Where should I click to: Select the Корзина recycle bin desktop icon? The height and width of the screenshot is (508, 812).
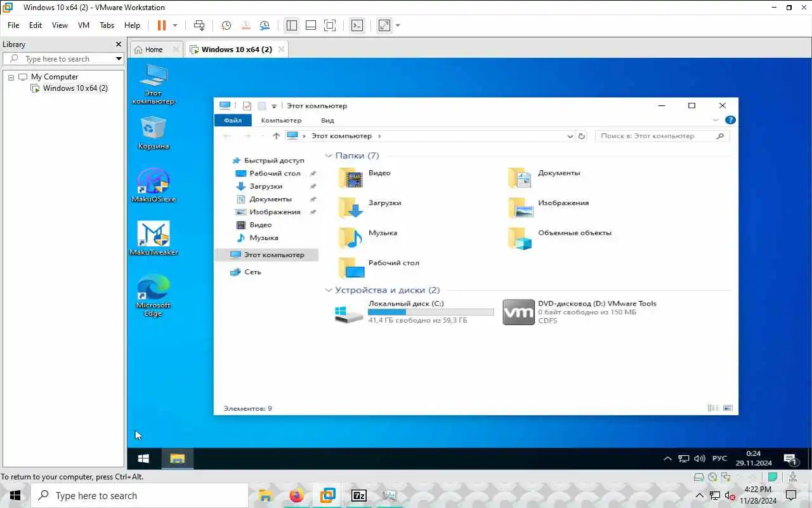(153, 133)
